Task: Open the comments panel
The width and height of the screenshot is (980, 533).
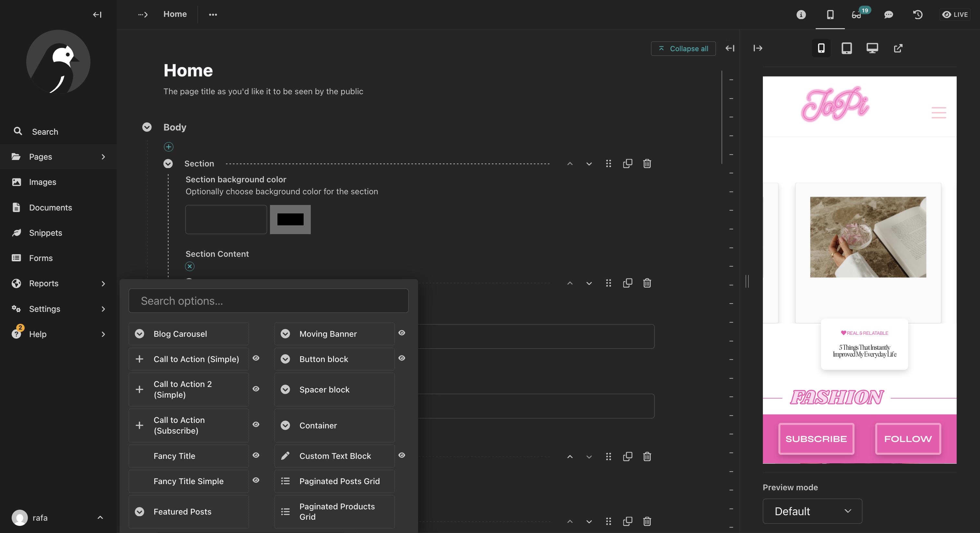Action: (889, 15)
